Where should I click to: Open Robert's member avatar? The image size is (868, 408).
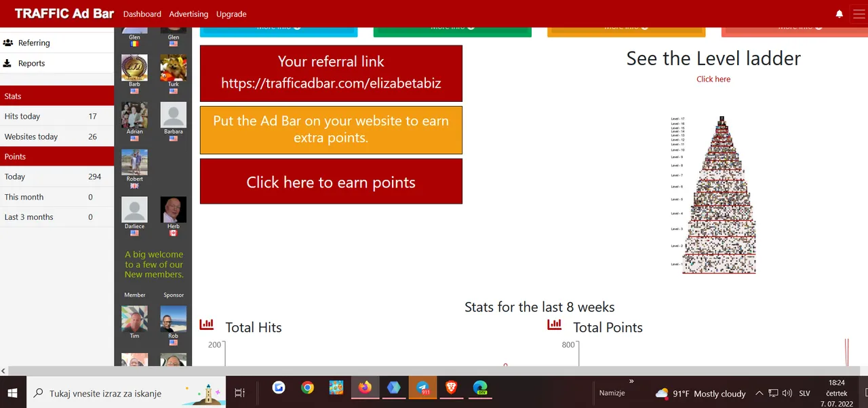point(134,162)
